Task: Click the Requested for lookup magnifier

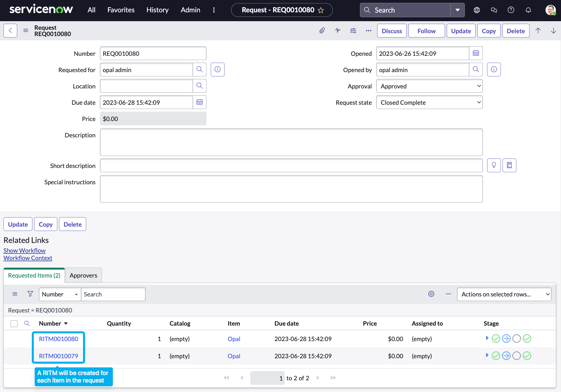Action: pyautogui.click(x=199, y=70)
